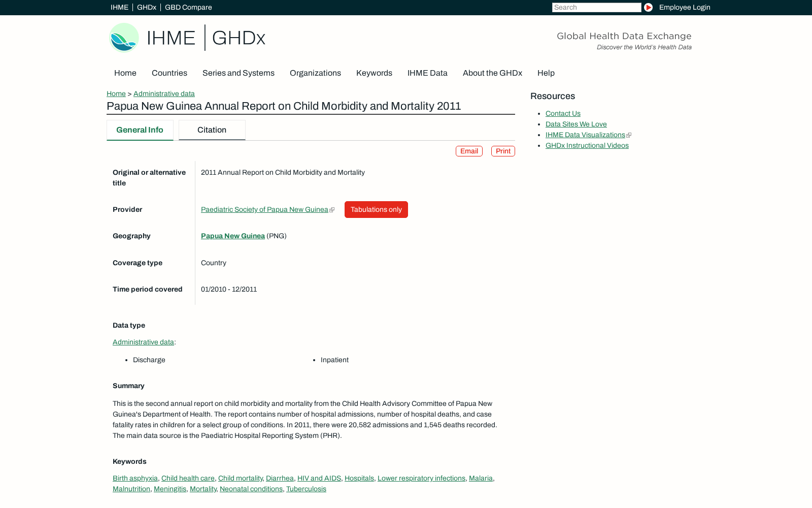
Task: Open Diarrhea keyword
Action: coord(280,479)
